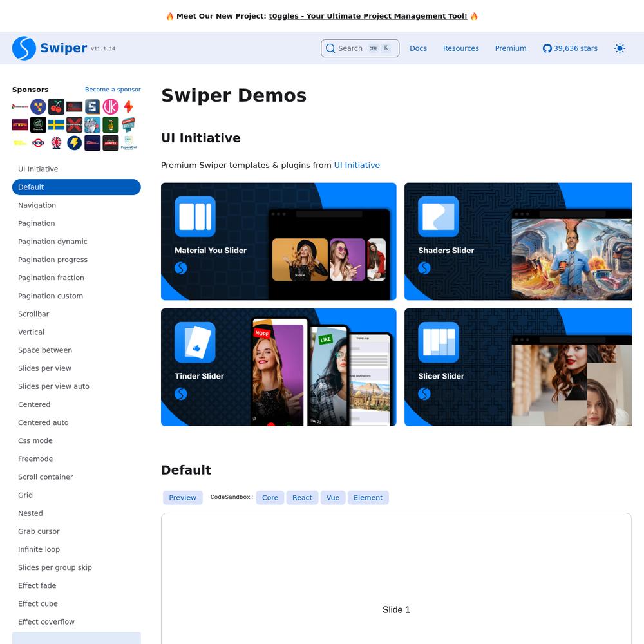Select the highlighted Default sidebar item
Image resolution: width=644 pixels, height=644 pixels.
coord(77,187)
